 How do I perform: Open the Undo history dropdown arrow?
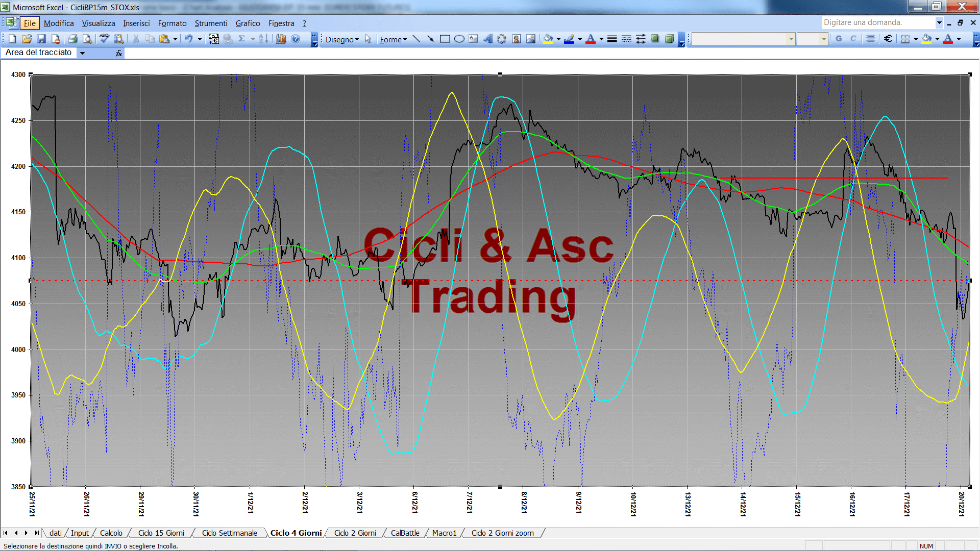(x=200, y=39)
